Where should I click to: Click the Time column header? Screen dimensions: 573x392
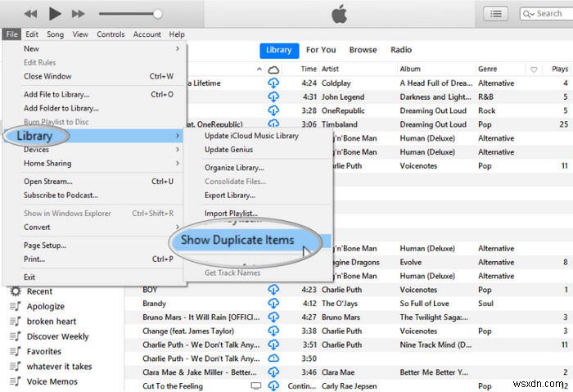[309, 69]
